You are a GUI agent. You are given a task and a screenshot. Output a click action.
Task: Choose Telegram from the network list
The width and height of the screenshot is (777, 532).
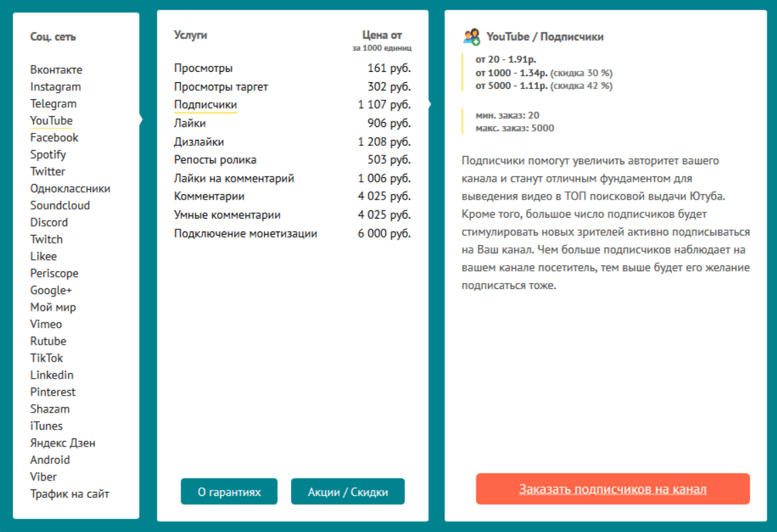[53, 104]
